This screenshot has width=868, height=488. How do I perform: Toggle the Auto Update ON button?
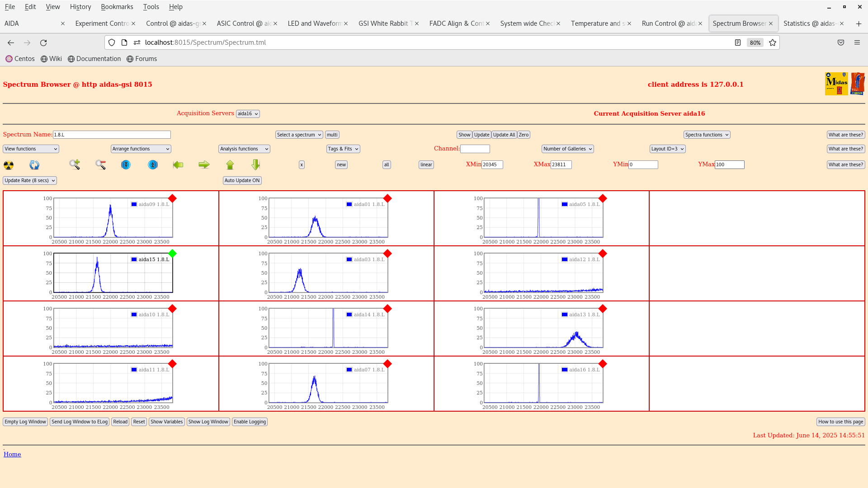(x=242, y=180)
